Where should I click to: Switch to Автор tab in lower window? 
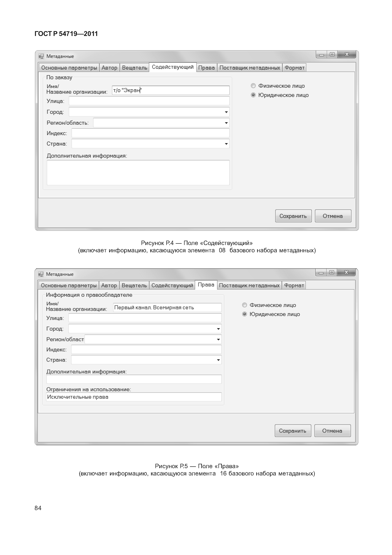click(x=109, y=286)
